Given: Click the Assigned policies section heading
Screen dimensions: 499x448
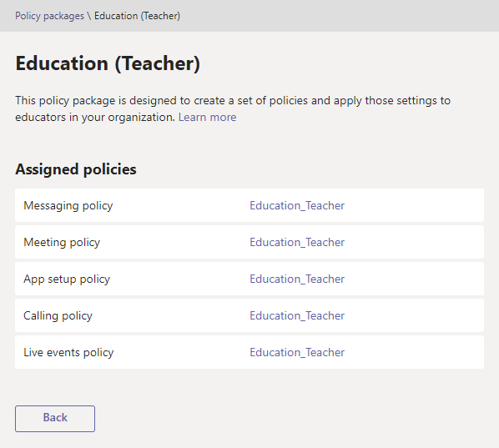Looking at the screenshot, I should 76,169.
